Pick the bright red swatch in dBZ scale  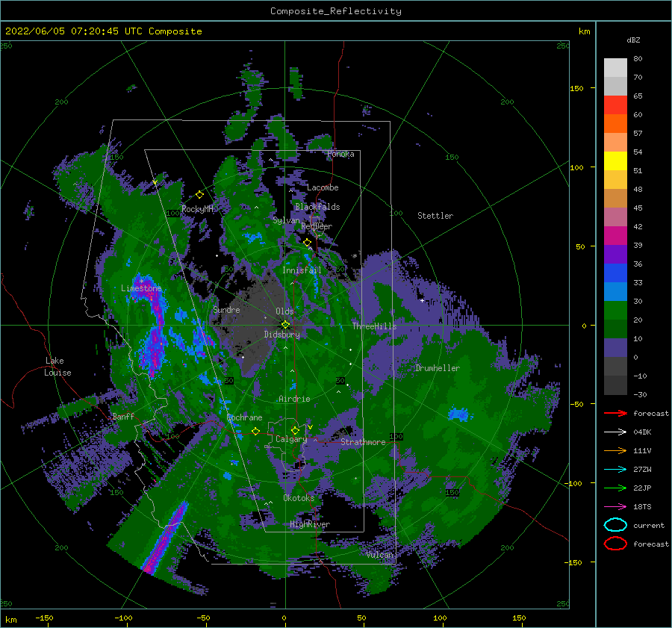[x=615, y=105]
